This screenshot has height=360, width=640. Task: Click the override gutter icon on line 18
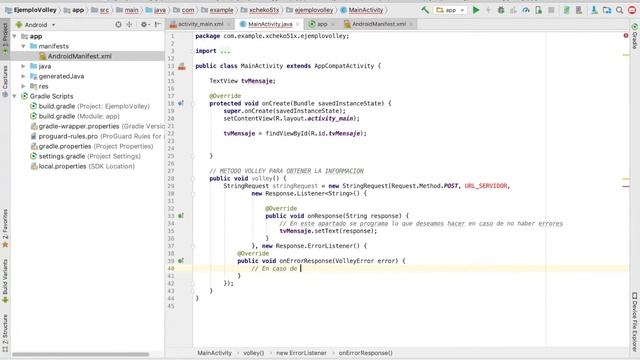180,104
